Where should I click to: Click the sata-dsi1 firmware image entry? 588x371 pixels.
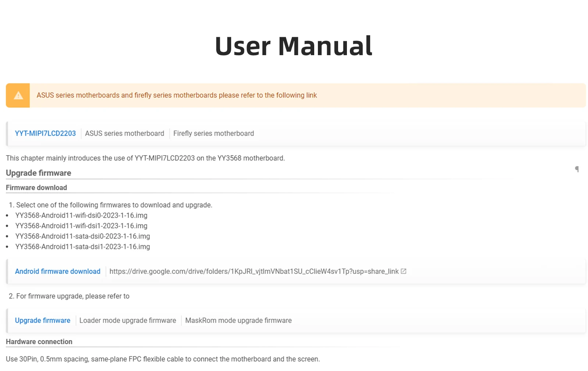coord(83,247)
